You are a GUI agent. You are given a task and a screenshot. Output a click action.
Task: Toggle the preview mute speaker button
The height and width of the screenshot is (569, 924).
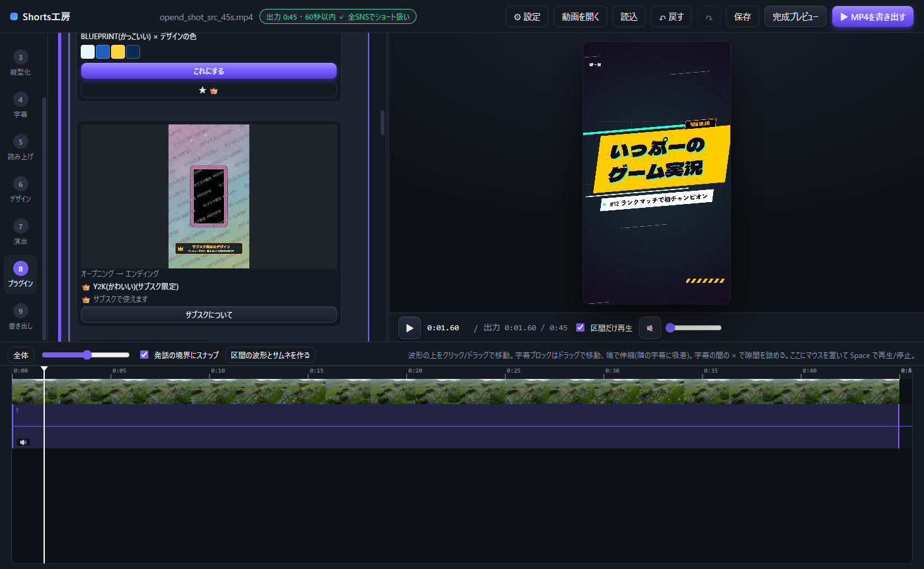(650, 328)
